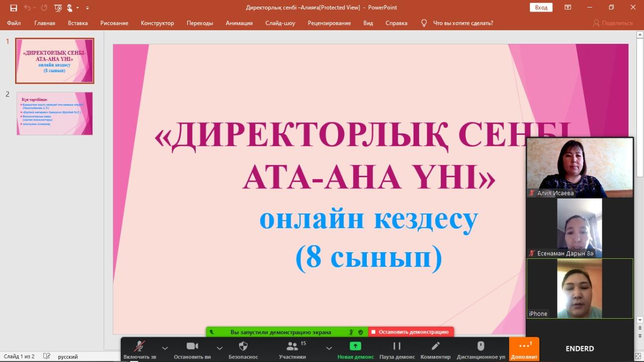Open the Zoom Security shield icon

click(243, 346)
